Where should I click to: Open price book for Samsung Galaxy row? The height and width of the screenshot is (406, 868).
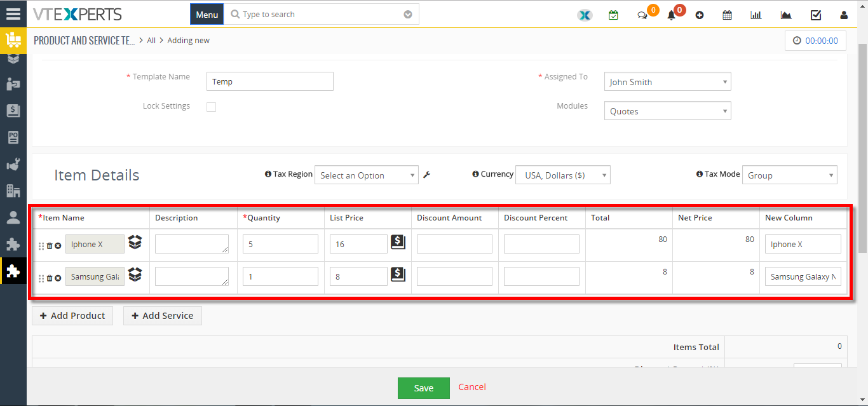(398, 274)
